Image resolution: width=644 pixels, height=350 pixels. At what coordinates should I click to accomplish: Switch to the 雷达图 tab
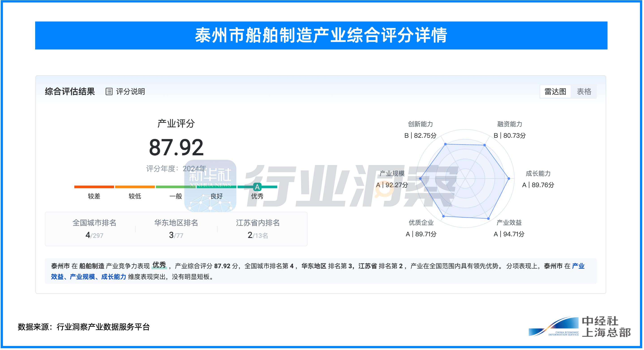(x=555, y=92)
